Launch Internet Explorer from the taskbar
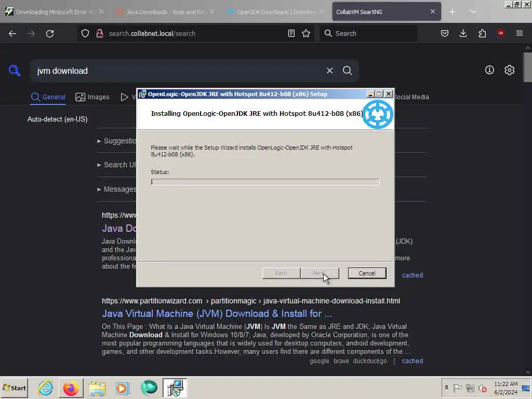The image size is (532, 399). [x=46, y=388]
